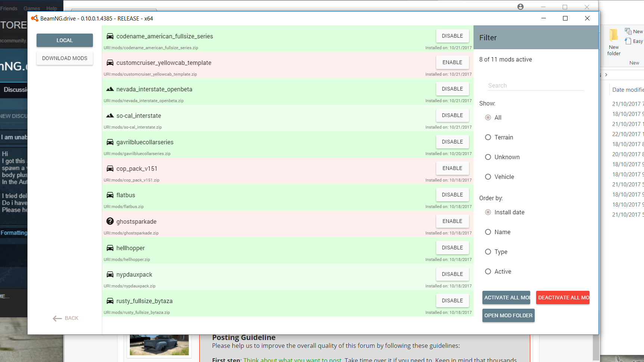Viewport: 644px width, 362px height.
Task: Click the hellhopper mod name
Action: [131, 248]
